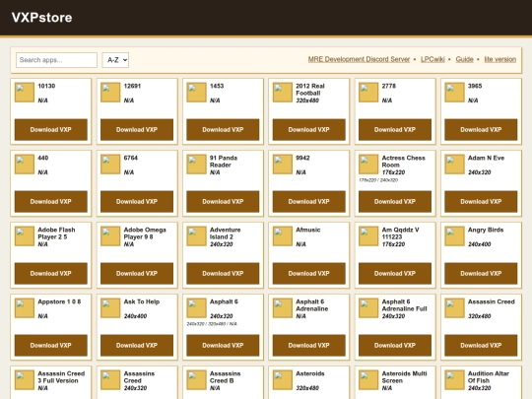Click the 91 Panda Reader app icon

tap(196, 165)
